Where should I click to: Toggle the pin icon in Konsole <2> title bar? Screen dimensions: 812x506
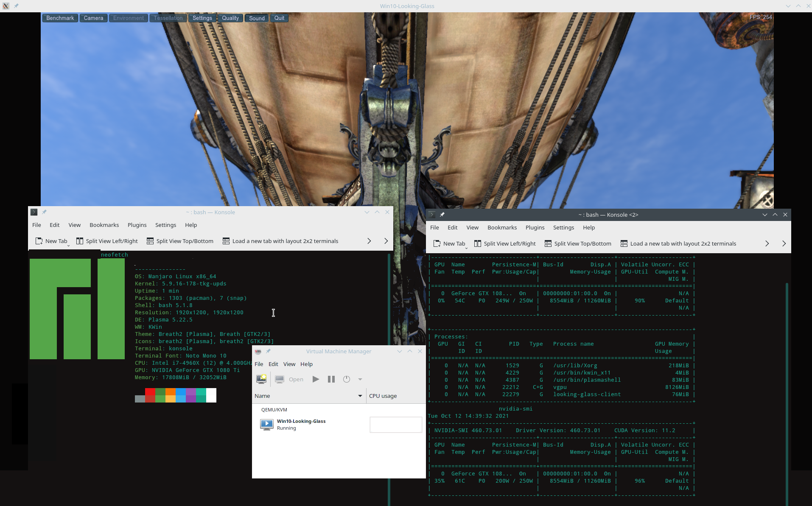(442, 215)
